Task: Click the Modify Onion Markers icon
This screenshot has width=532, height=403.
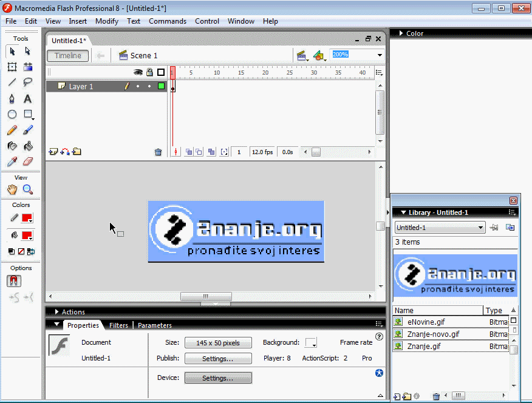Action: tap(224, 152)
